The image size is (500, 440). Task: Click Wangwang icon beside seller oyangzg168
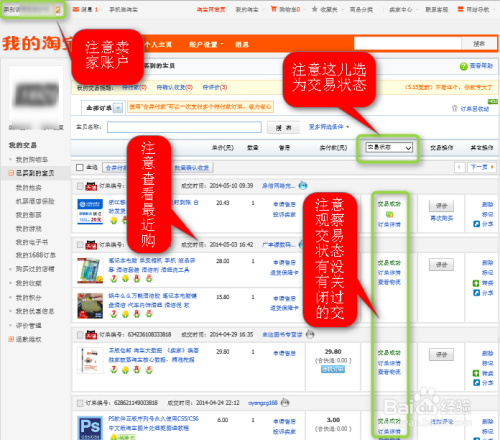(x=285, y=403)
